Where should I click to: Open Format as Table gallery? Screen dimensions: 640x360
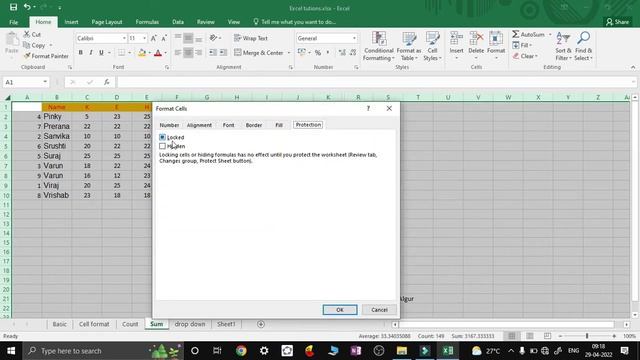(x=409, y=46)
